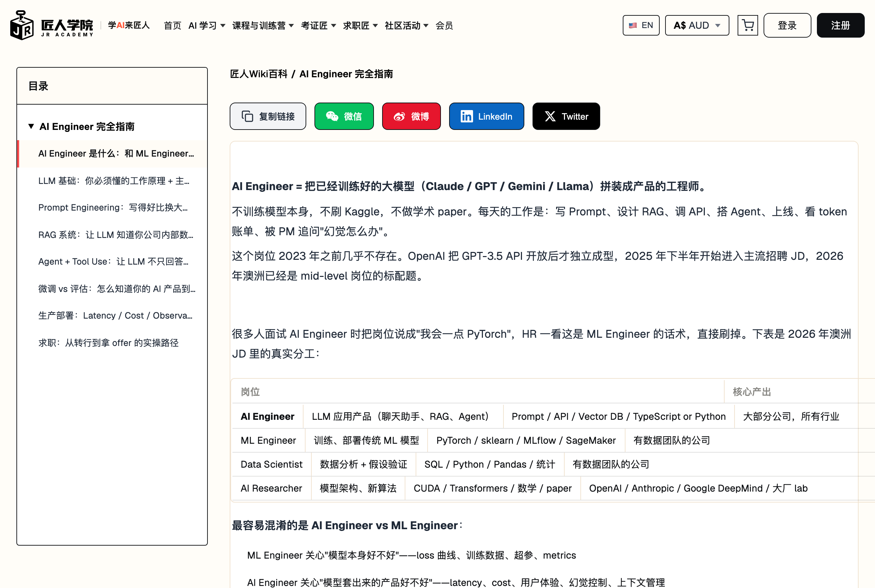Expand the AI 学习 dropdown menu

tap(206, 26)
